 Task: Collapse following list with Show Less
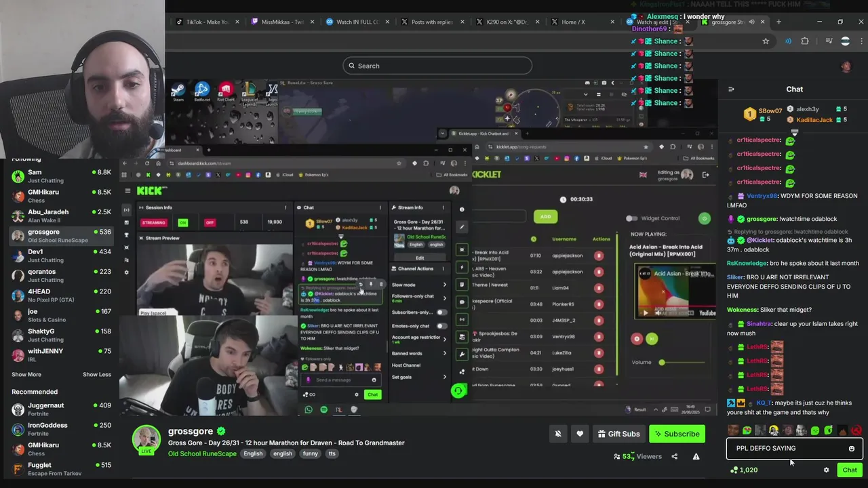click(97, 374)
